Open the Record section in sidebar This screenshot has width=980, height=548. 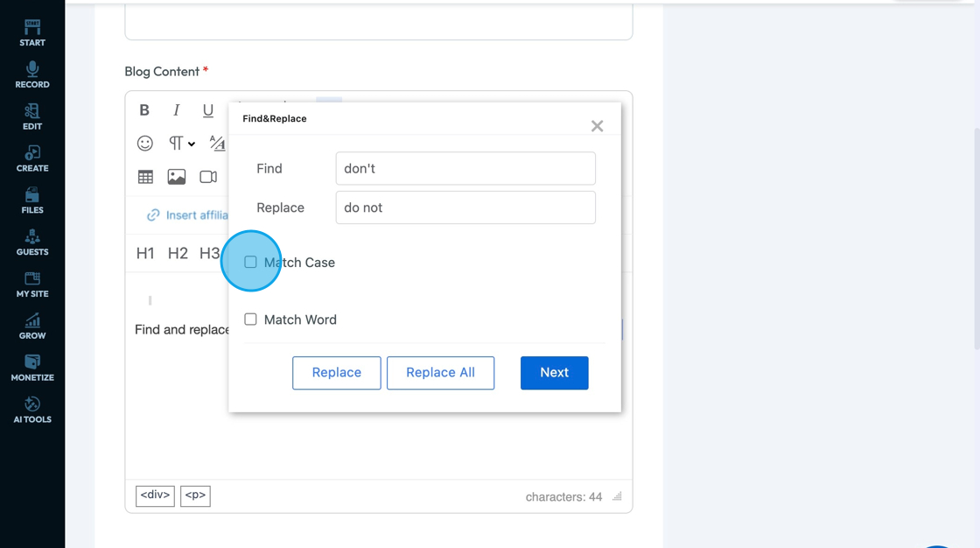click(32, 75)
